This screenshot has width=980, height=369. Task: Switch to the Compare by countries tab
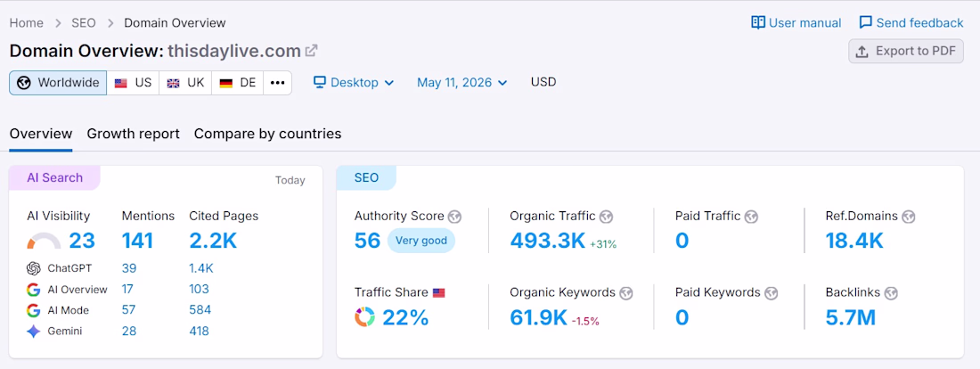(267, 134)
